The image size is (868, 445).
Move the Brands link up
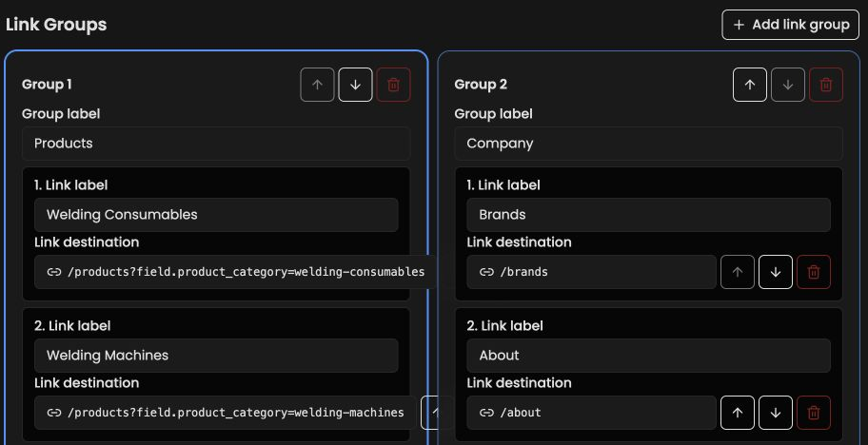738,272
